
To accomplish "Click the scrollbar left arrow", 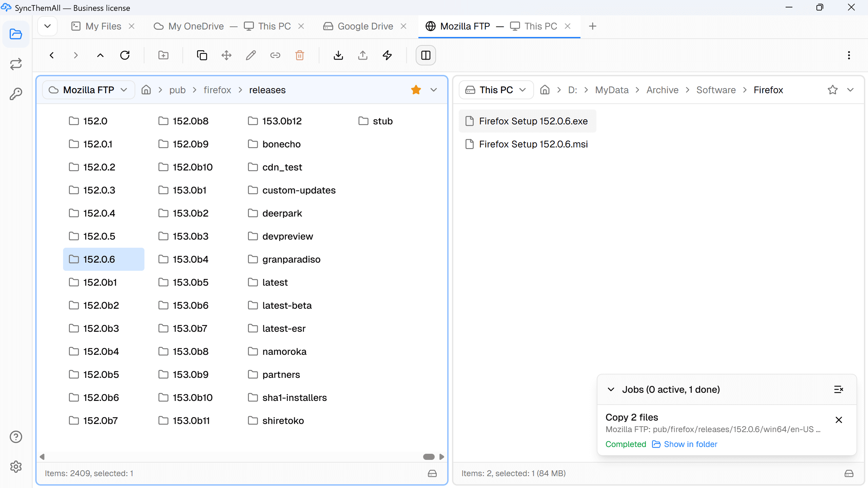I will 42,457.
